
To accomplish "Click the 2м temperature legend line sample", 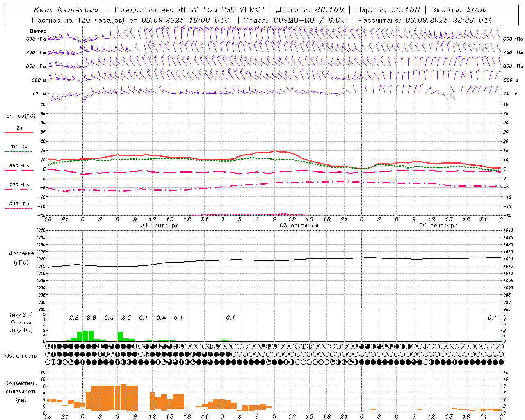I will tap(19, 132).
